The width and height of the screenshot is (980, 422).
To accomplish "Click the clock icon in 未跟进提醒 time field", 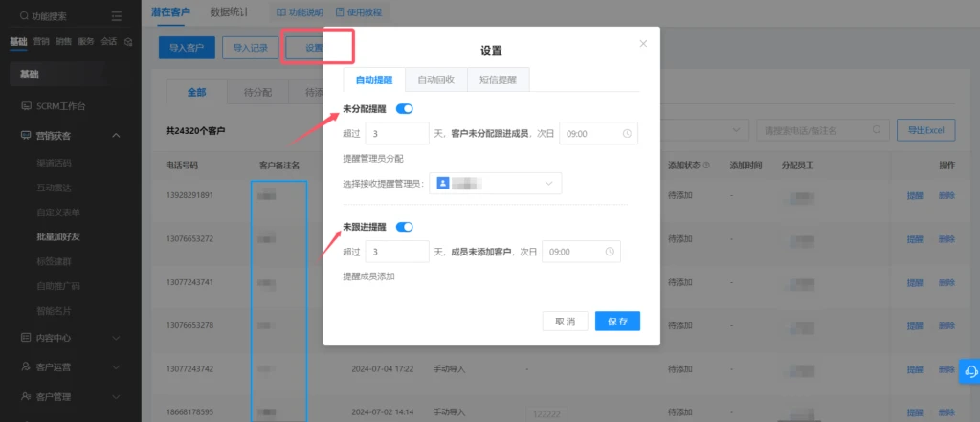I will pyautogui.click(x=610, y=252).
